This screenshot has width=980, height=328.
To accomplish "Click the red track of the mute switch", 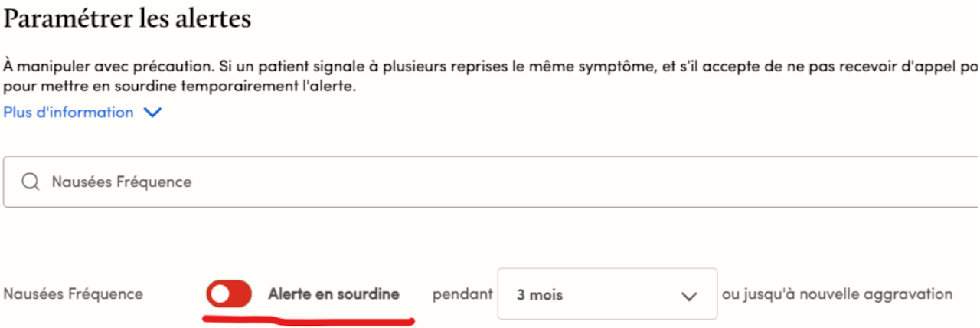I will 240,294.
